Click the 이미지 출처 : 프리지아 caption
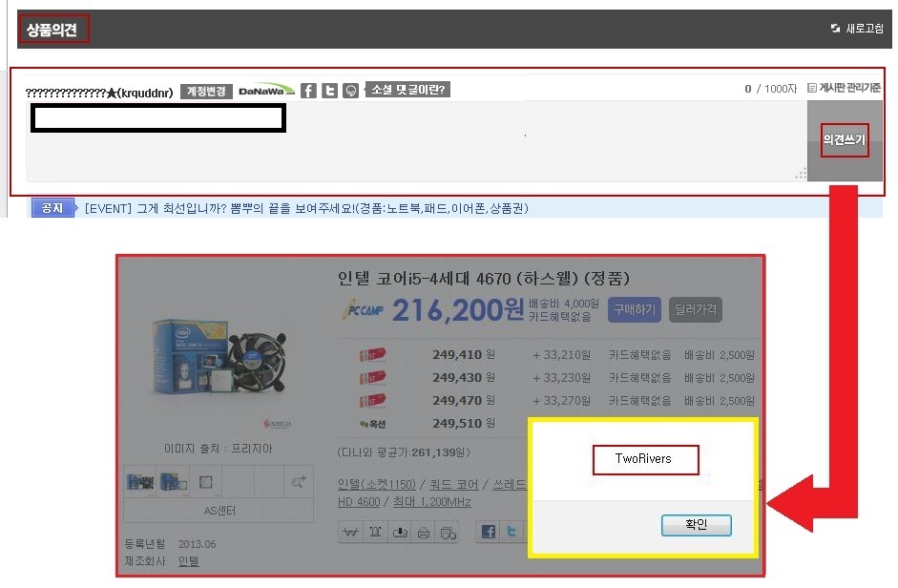Viewport: 898px width, 588px height. 219,449
